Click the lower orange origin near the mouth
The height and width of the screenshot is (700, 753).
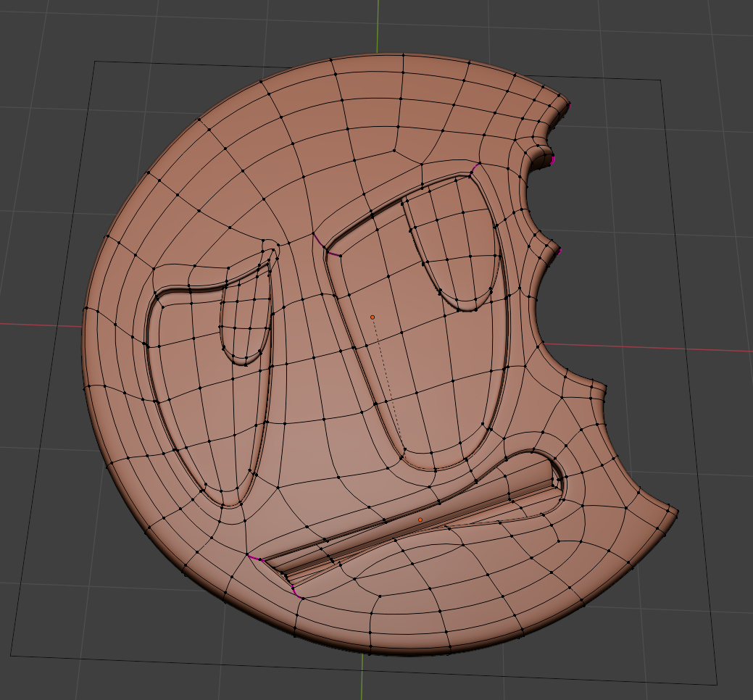419,519
